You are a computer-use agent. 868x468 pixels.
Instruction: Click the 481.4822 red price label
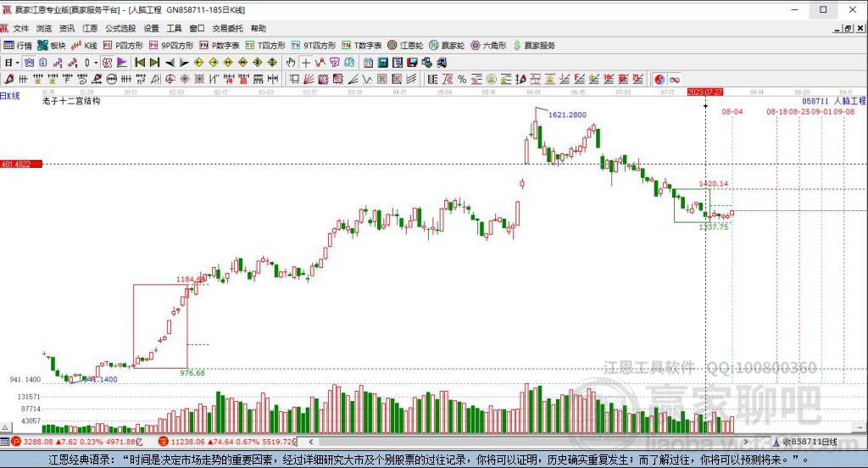coord(21,164)
